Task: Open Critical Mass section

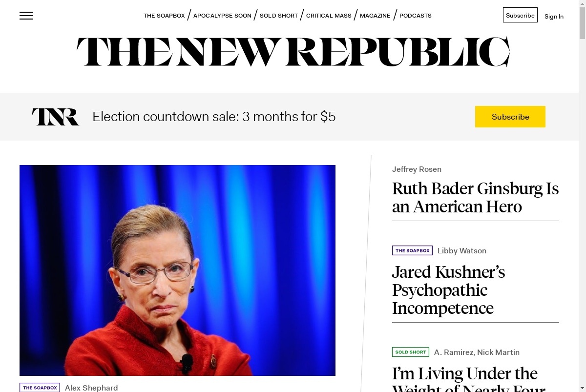Action: click(329, 16)
